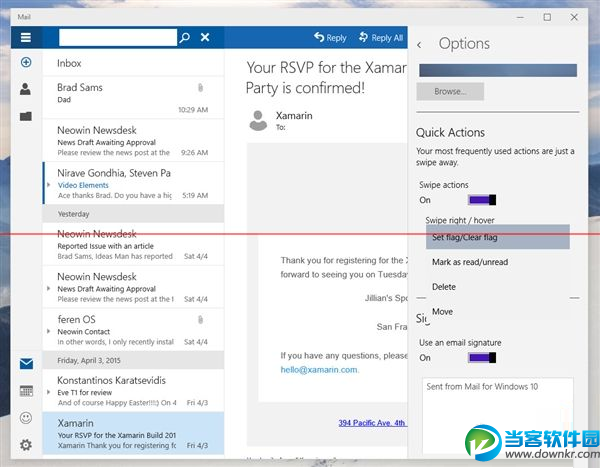Open folders icon in sidebar
Screen dimensions: 601x468
26,116
